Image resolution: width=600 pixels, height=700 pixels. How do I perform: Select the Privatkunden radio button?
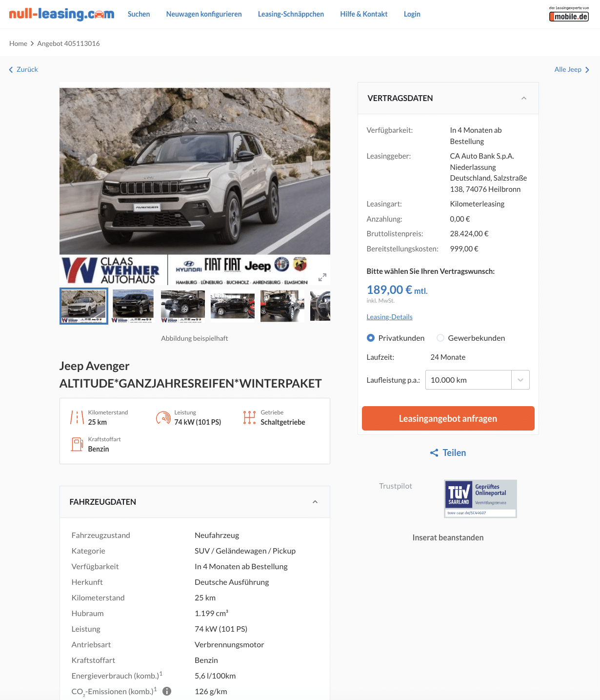(371, 338)
